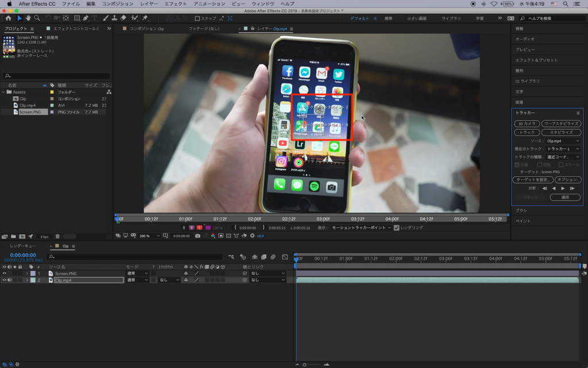Select the Pen tool
The height and width of the screenshot is (368, 588).
(86, 18)
